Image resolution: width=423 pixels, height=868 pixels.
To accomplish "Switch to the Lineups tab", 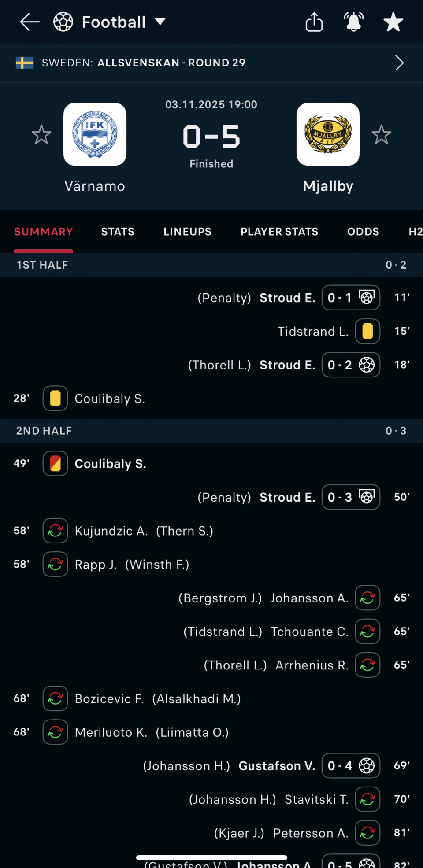I will click(x=187, y=232).
